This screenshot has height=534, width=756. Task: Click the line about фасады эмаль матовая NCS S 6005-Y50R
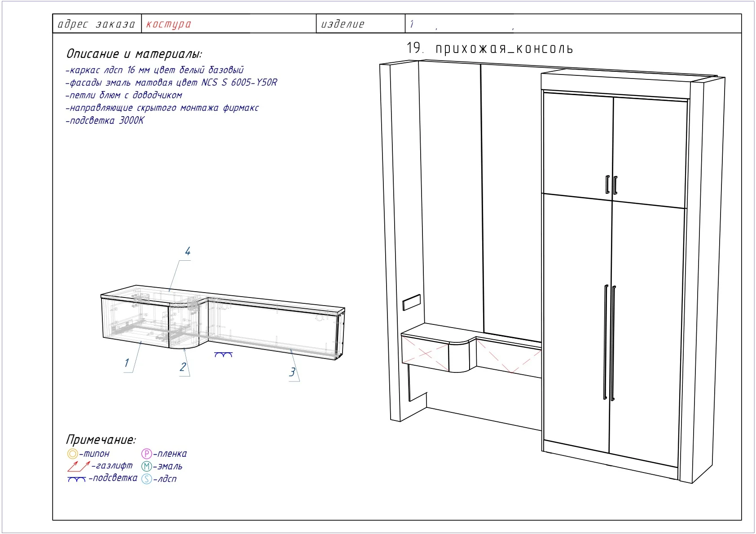(x=171, y=83)
